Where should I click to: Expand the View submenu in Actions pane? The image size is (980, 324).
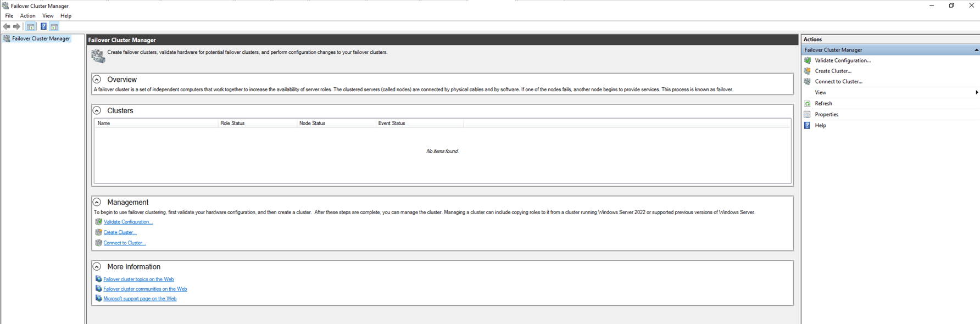click(977, 92)
